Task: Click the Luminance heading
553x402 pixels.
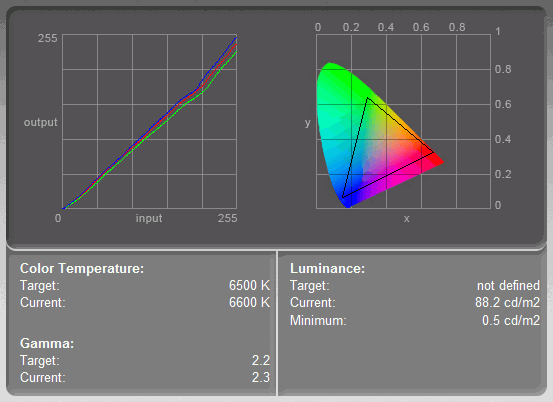Action: (x=327, y=268)
